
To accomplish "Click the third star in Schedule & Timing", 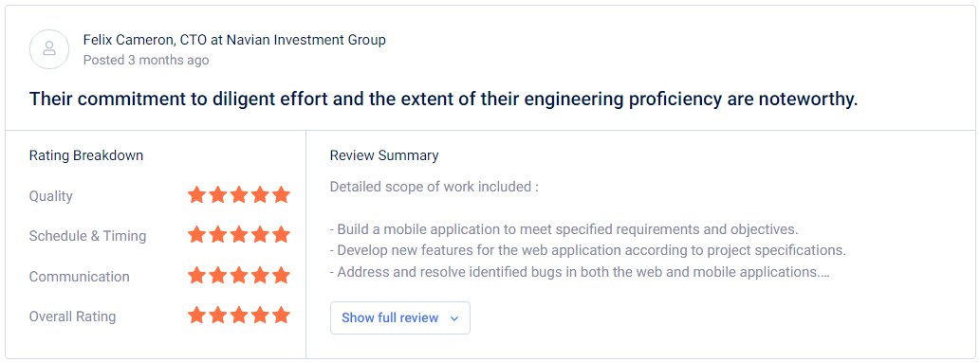I will pos(239,235).
